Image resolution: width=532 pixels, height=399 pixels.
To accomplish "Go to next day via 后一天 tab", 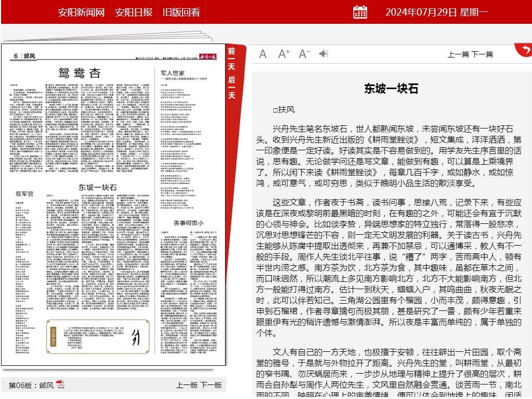I will [x=231, y=87].
